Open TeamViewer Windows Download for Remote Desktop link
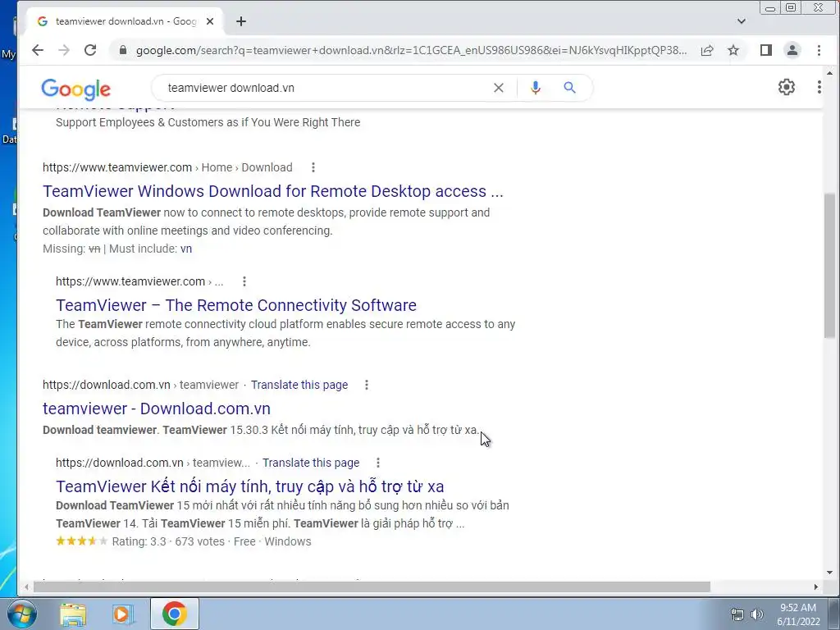This screenshot has width=840, height=630. coord(272,191)
